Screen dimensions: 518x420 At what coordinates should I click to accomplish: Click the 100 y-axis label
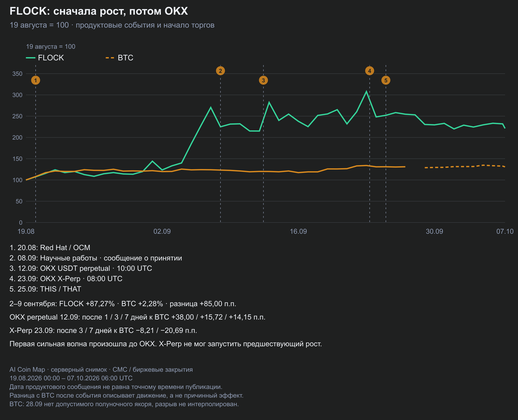click(x=17, y=180)
